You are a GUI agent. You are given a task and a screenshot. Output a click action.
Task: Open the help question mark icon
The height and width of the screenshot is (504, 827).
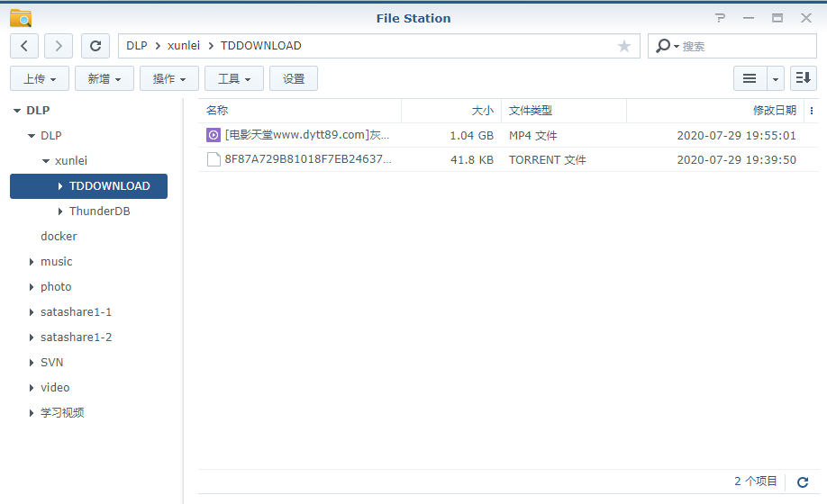721,18
